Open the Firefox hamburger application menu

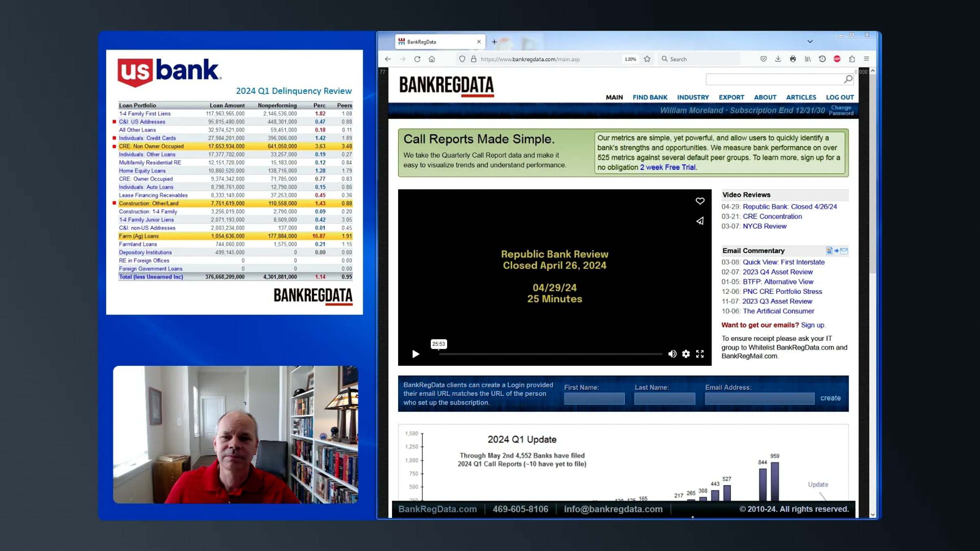[x=866, y=59]
